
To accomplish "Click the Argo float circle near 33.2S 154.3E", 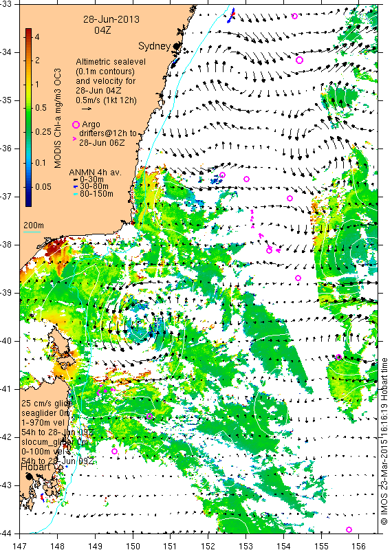I will (x=295, y=16).
